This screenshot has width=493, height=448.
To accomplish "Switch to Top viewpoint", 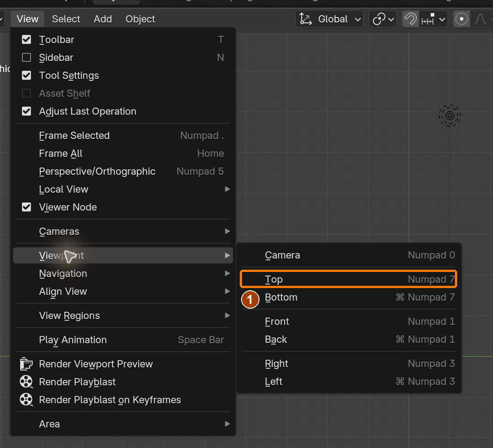I will pyautogui.click(x=349, y=279).
